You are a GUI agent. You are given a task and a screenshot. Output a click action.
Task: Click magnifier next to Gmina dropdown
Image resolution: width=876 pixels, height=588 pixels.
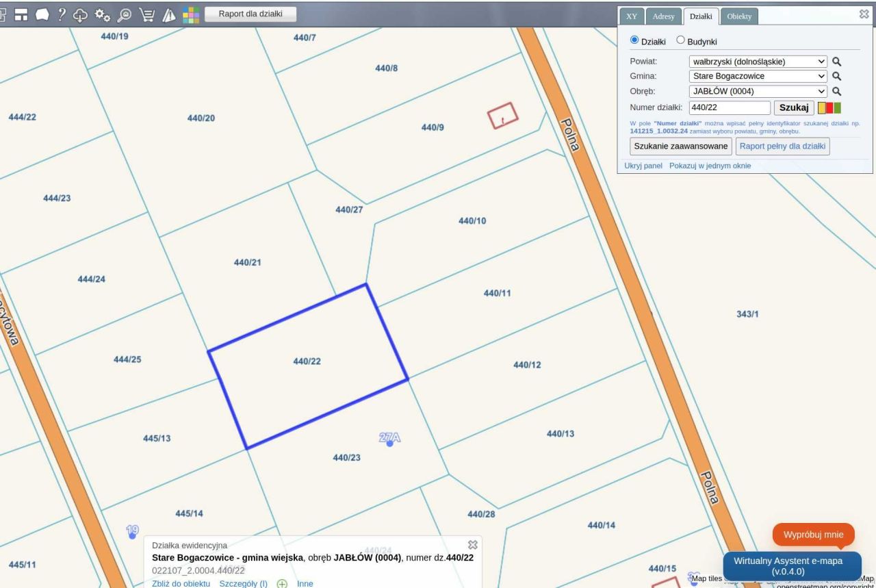coord(836,77)
